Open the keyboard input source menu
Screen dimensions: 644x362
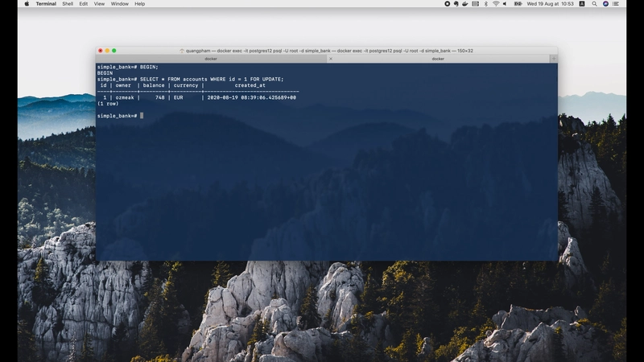[582, 4]
